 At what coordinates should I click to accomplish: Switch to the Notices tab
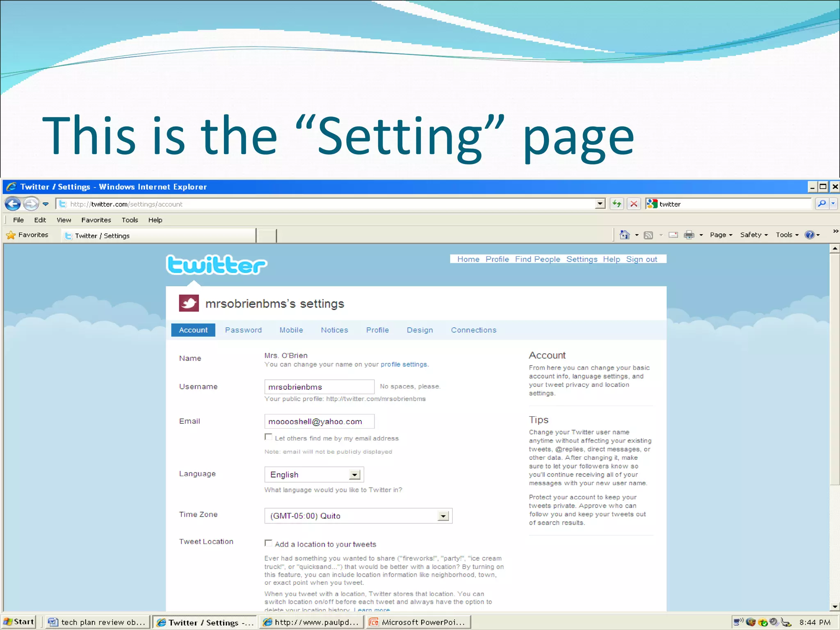click(334, 330)
